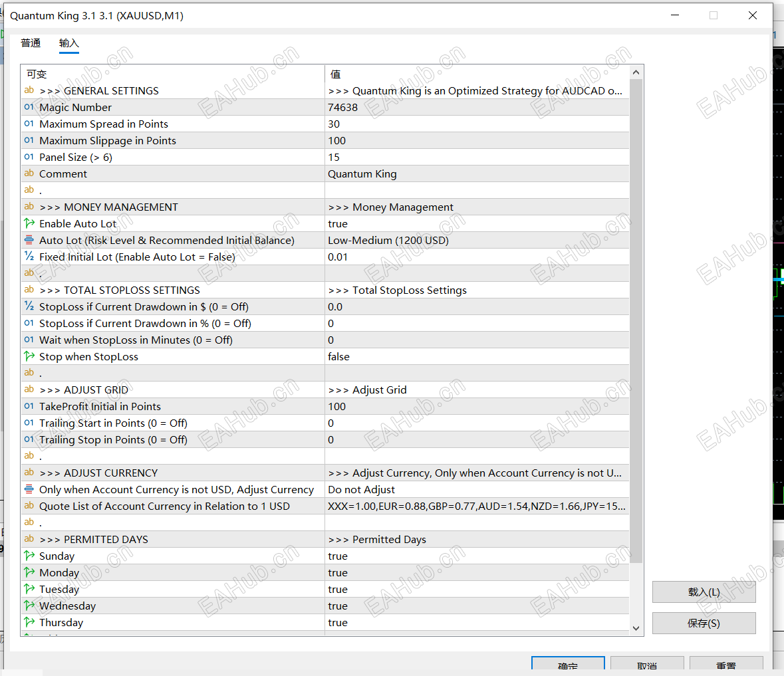
Task: Toggle the Sunday true value
Action: (x=477, y=556)
